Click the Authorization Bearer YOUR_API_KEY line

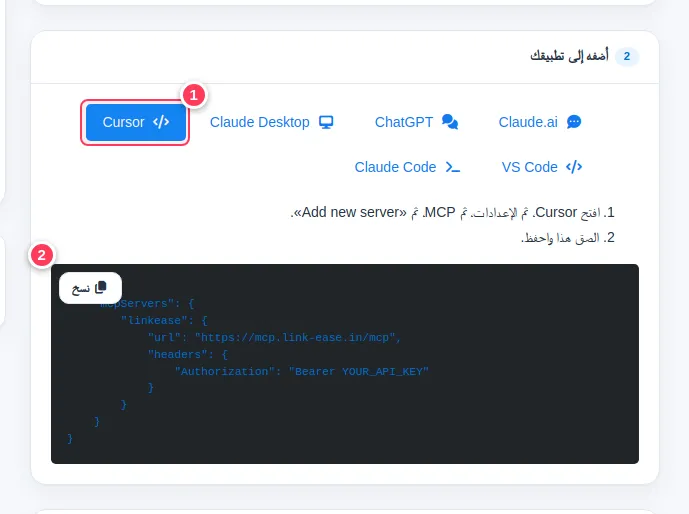[x=301, y=372]
